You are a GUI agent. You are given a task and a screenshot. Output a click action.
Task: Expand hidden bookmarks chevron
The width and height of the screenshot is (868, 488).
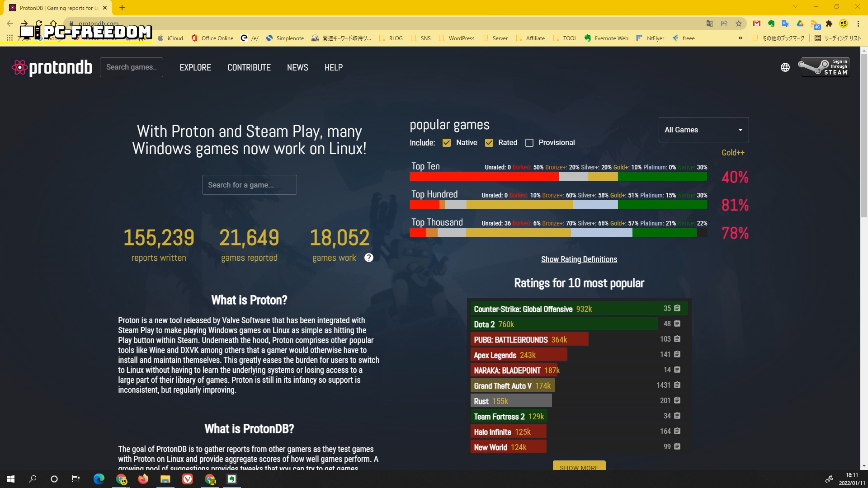740,38
